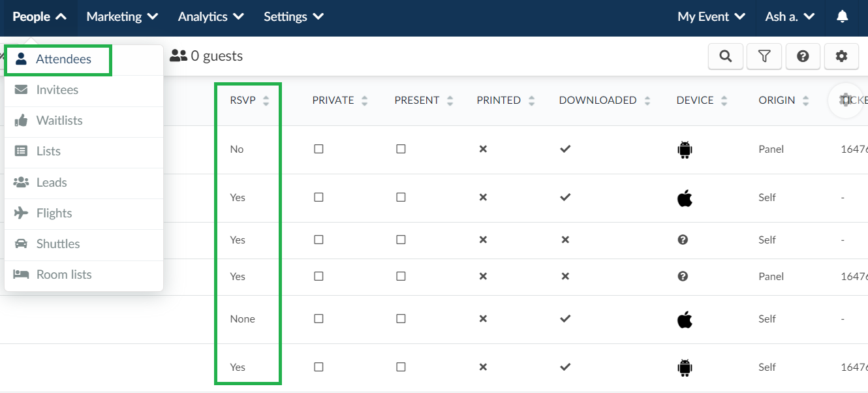Select Lists in People menu
868x393 pixels.
pos(84,151)
